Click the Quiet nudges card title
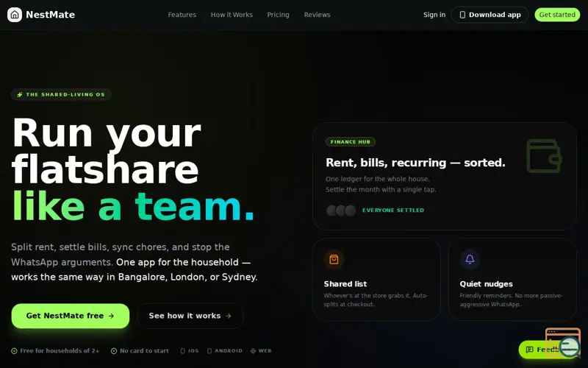 (486, 284)
